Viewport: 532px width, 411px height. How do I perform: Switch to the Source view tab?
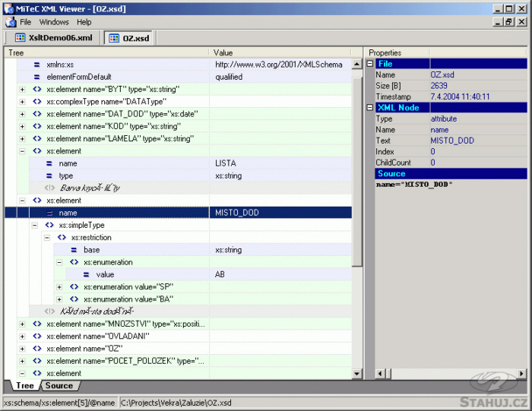59,386
